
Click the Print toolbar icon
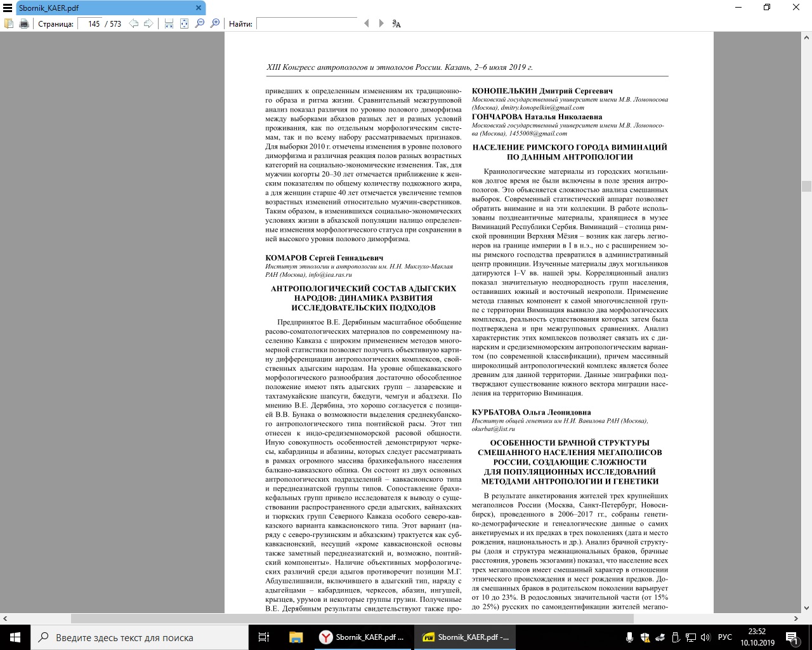[24, 23]
